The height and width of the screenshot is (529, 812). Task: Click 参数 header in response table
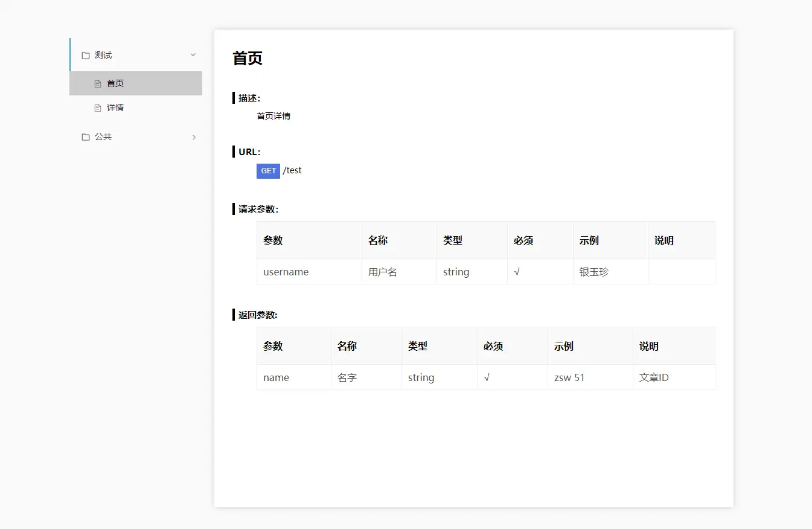pos(294,346)
